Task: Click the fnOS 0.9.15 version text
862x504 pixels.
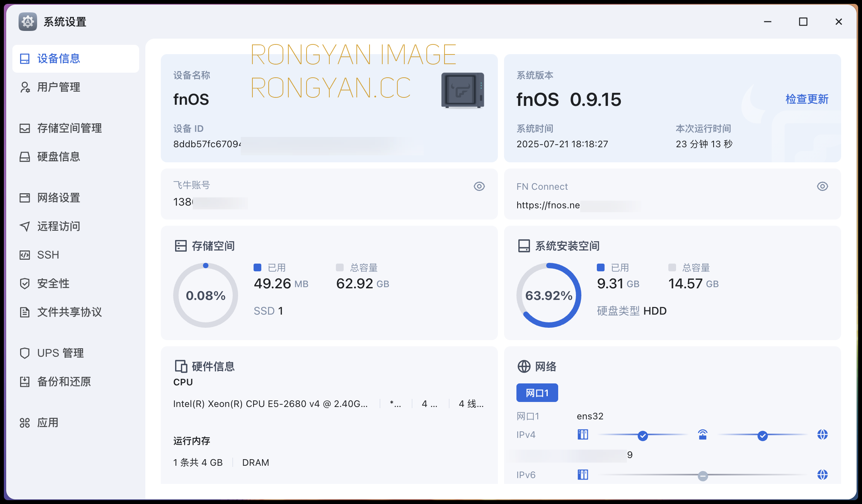Action: [569, 99]
